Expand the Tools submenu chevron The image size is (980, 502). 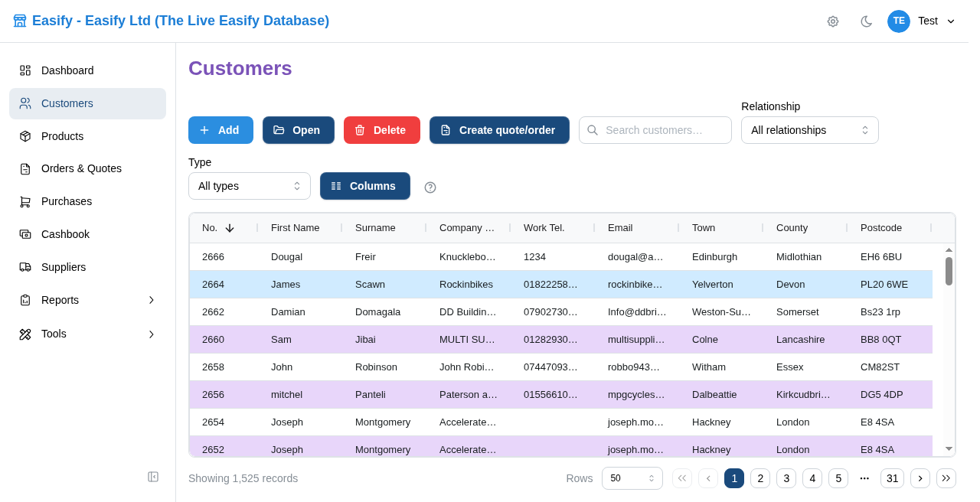151,334
